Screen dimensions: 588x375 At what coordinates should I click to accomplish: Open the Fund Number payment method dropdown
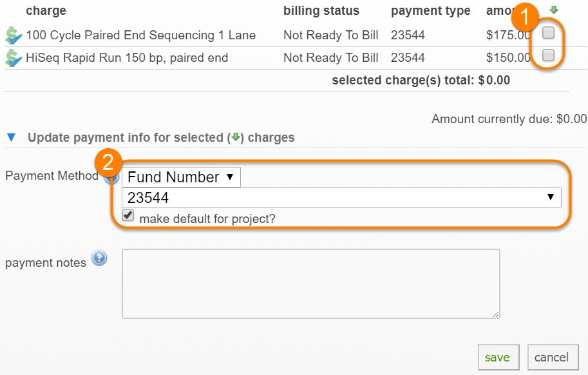[181, 177]
